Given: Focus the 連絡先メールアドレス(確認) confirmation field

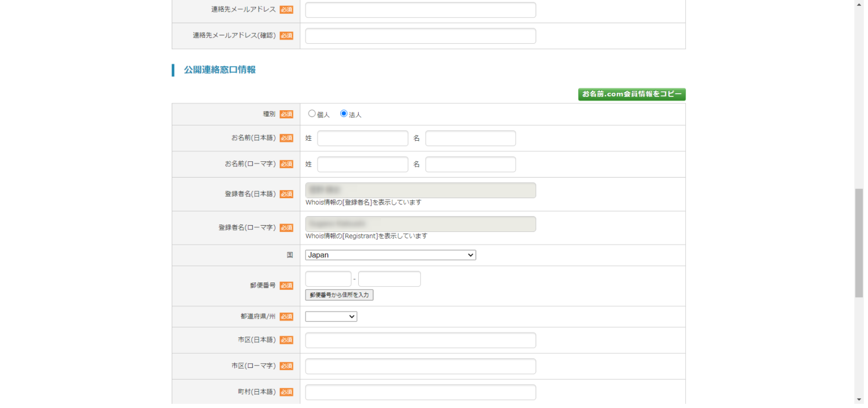Looking at the screenshot, I should (420, 36).
